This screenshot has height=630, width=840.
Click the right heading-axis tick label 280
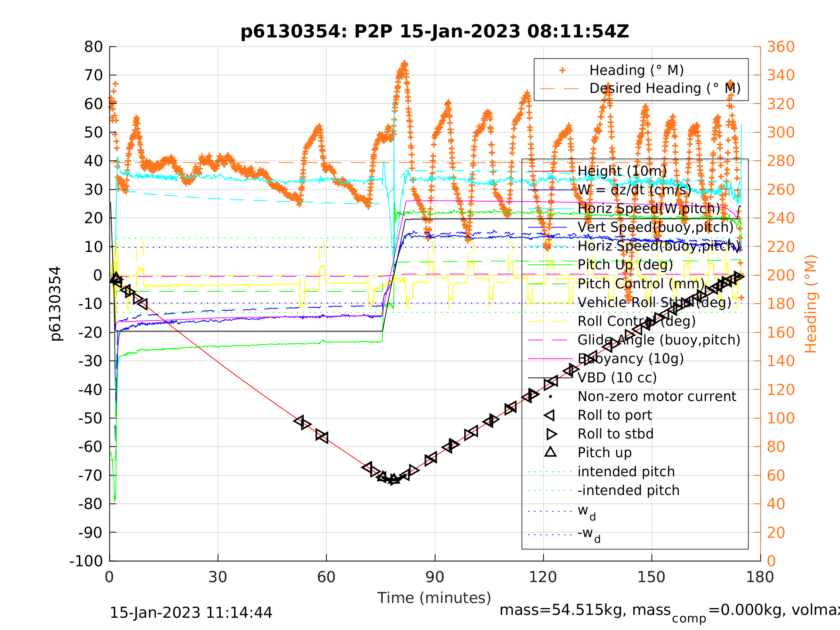[x=781, y=161]
